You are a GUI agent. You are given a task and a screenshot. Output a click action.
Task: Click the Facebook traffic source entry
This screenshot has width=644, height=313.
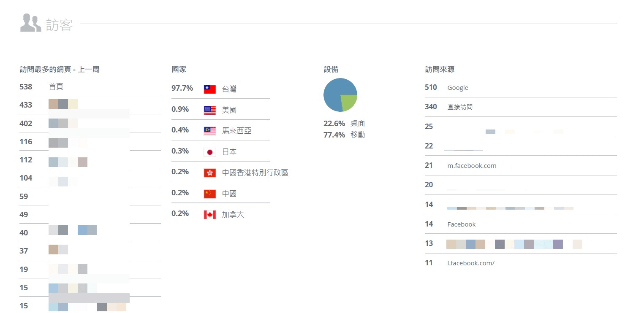[x=461, y=224]
